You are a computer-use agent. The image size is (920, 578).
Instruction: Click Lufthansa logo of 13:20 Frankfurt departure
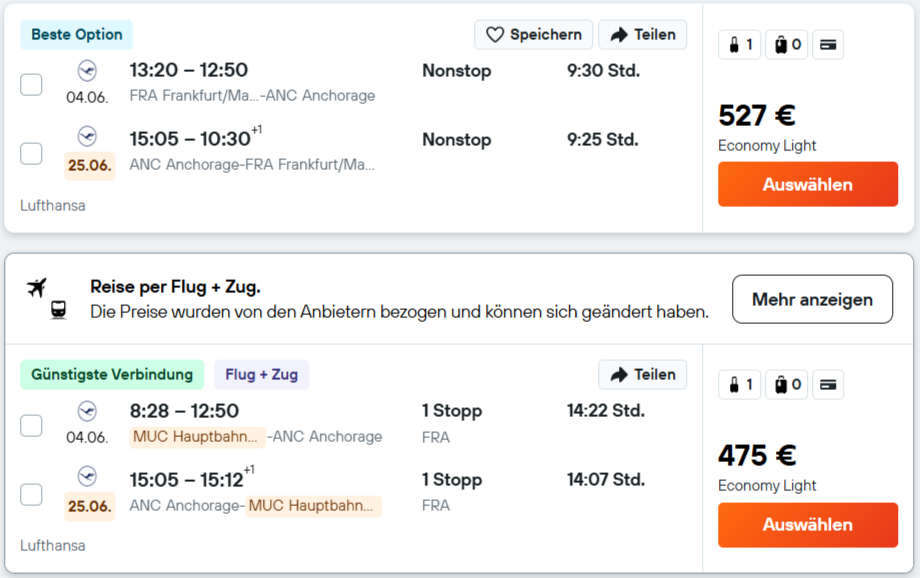click(x=87, y=70)
